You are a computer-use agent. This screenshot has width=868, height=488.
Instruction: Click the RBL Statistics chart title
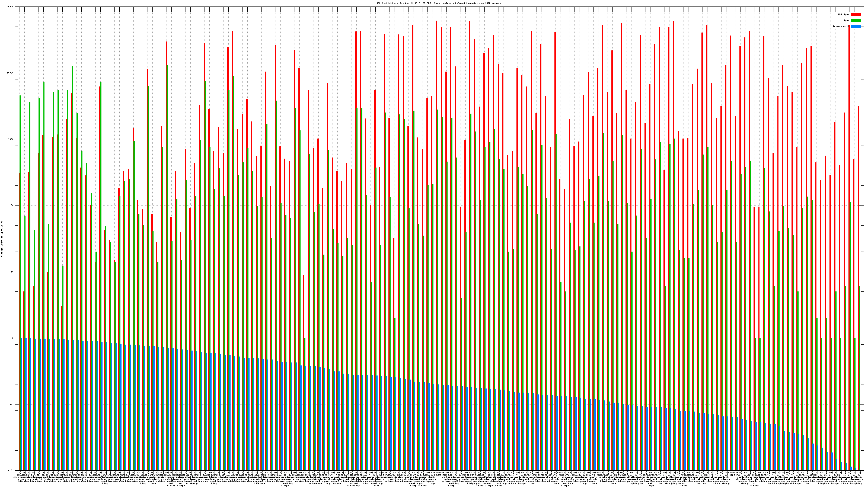click(x=439, y=3)
